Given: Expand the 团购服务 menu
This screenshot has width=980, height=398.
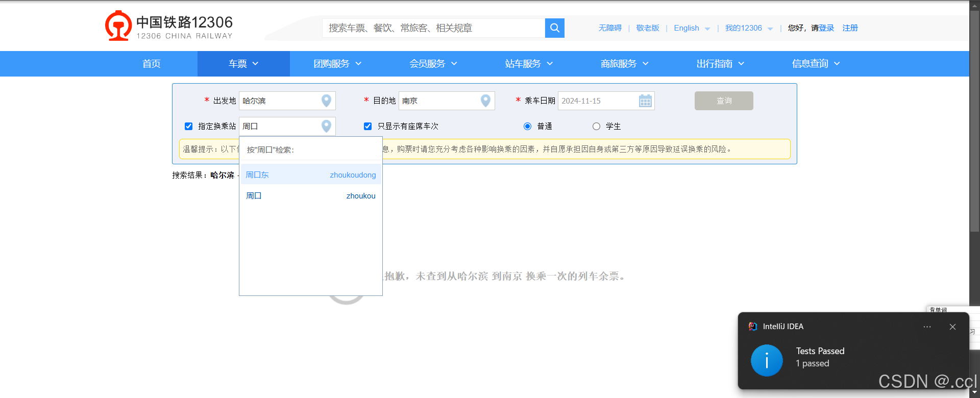Looking at the screenshot, I should [x=337, y=64].
